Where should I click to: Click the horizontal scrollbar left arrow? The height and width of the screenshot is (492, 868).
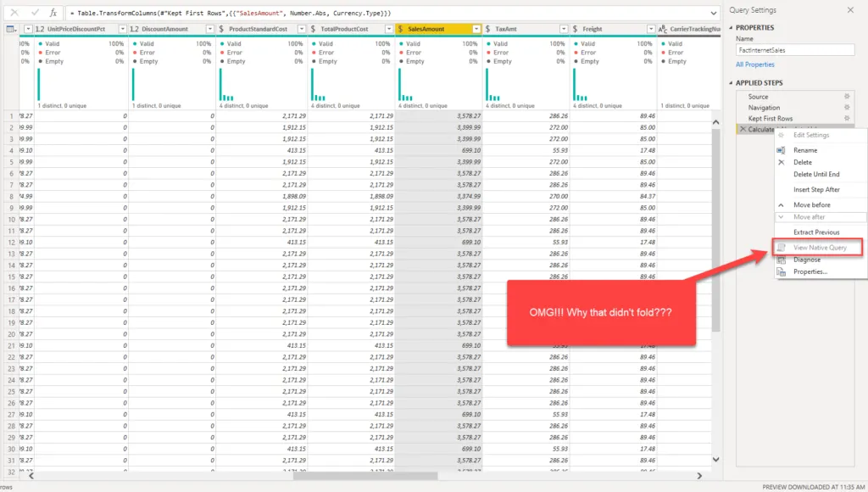[31, 476]
